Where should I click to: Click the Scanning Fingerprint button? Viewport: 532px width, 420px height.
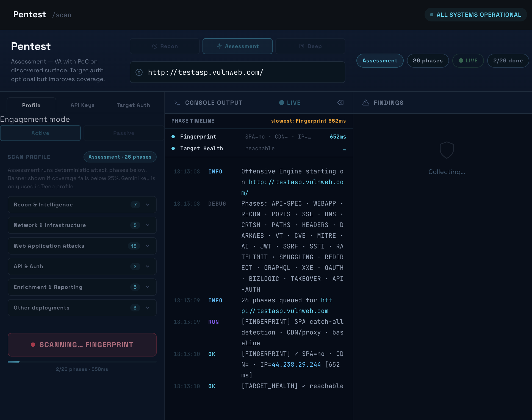82,345
